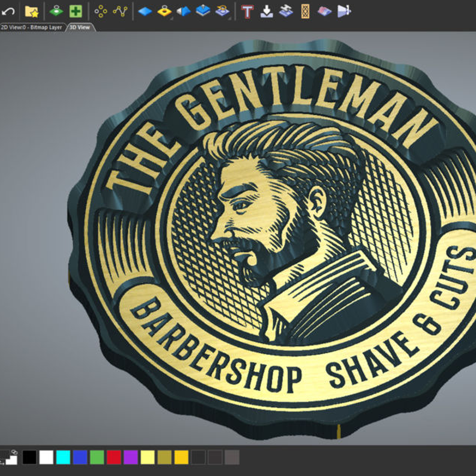
Task: Click the mirrored blue triangles icon
Action: coord(184,11)
